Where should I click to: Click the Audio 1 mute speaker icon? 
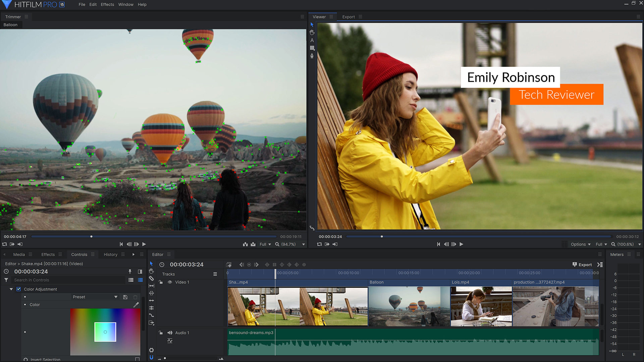click(169, 333)
